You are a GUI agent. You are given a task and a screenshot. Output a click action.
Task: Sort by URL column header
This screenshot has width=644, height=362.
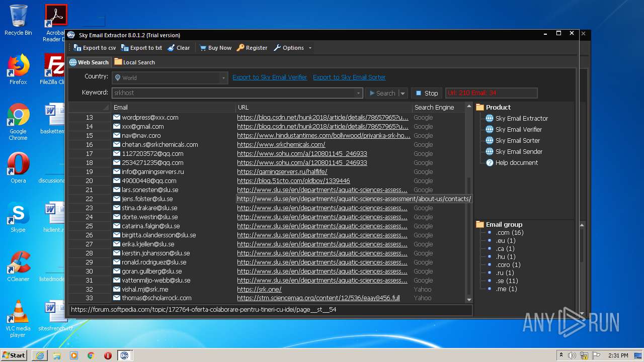coord(324,108)
